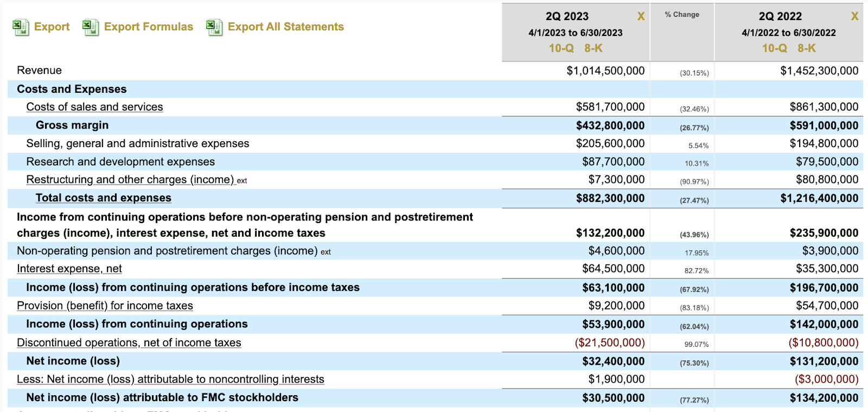This screenshot has height=412, width=868.
Task: Remove the 2Q 2023 column with X
Action: [x=641, y=16]
